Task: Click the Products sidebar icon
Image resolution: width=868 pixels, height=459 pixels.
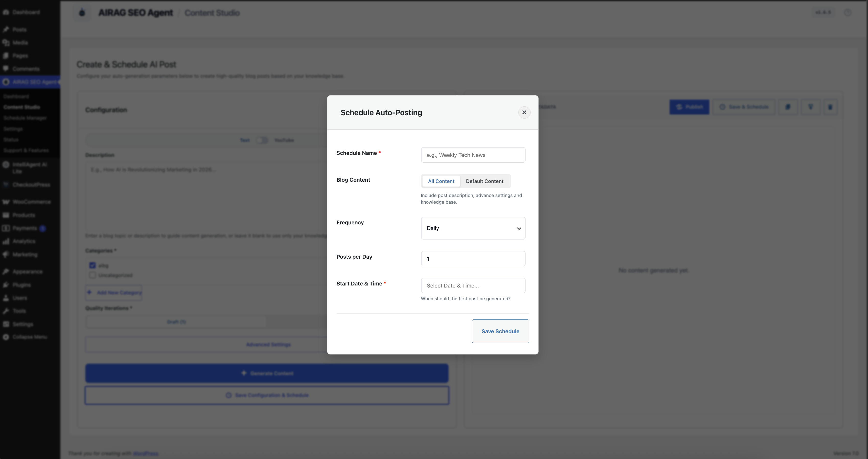Action: tap(6, 215)
